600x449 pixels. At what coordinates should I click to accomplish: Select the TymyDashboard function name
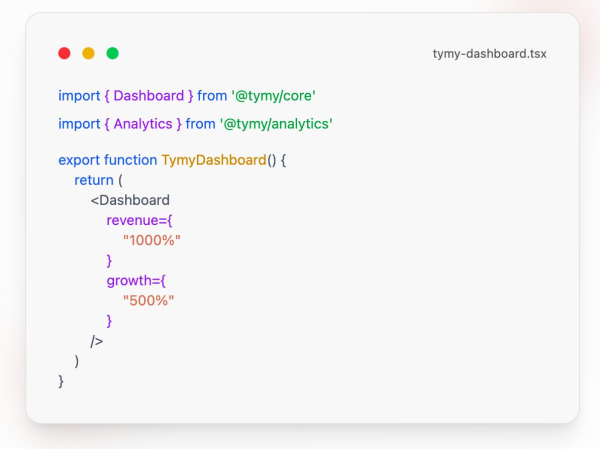pyautogui.click(x=213, y=160)
